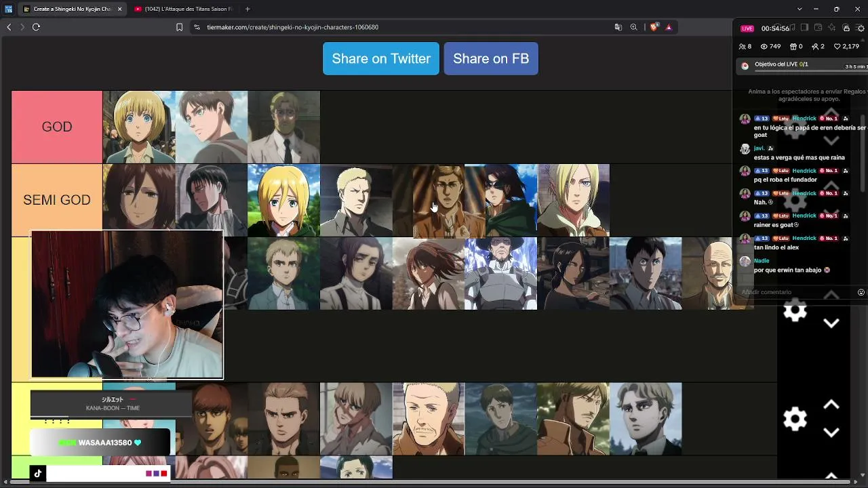This screenshot has height=488, width=868.
Task: Click the zoom magnifier icon in address bar
Action: (634, 27)
